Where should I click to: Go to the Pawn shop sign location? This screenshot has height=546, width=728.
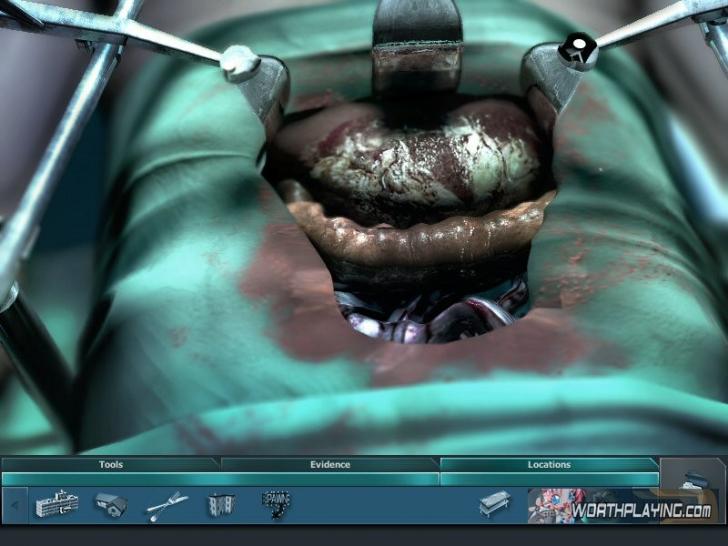pyautogui.click(x=277, y=503)
